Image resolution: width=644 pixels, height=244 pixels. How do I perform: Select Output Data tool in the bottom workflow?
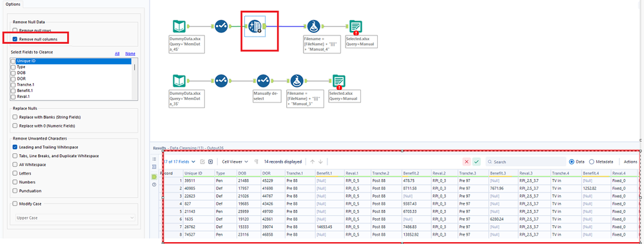pyautogui.click(x=339, y=80)
